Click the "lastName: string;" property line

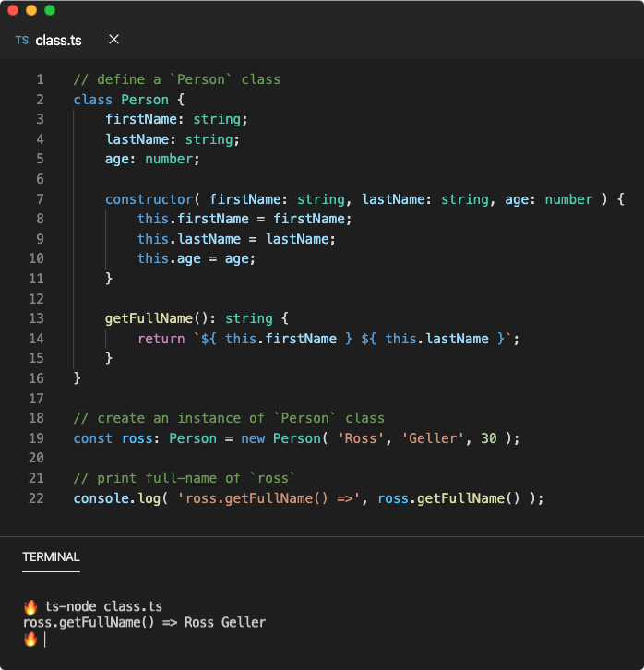click(173, 139)
